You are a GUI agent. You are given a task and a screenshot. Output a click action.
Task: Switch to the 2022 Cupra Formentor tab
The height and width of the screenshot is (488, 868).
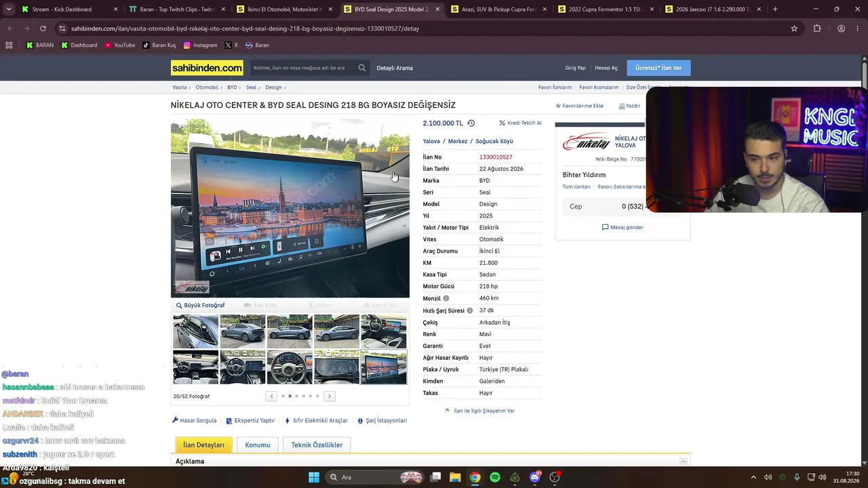(606, 9)
